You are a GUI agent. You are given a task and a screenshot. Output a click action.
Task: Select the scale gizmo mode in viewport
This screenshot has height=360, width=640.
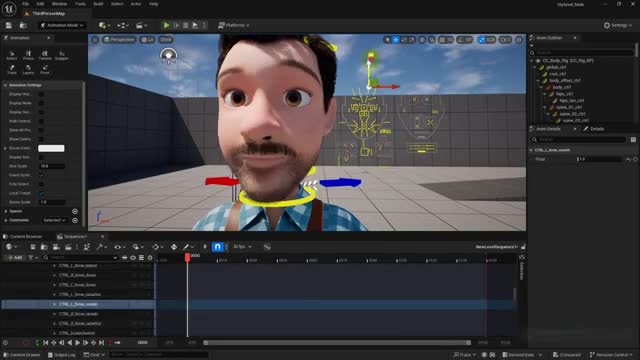pos(412,40)
